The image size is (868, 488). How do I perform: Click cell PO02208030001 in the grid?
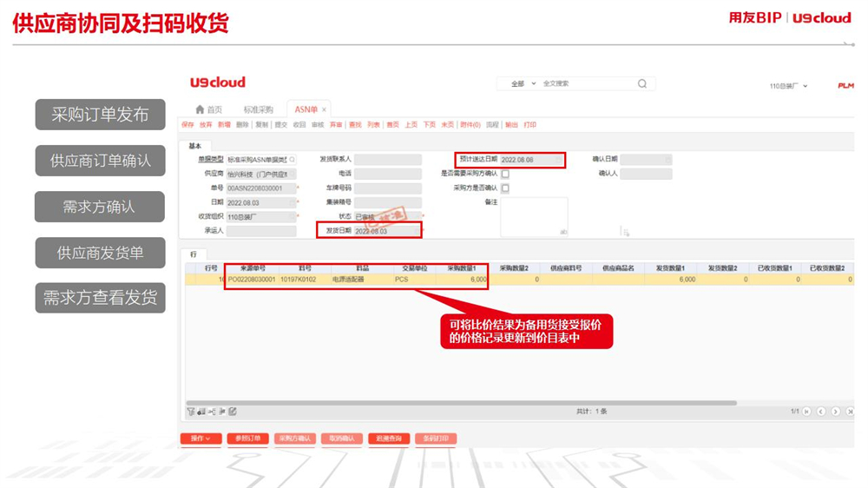252,280
